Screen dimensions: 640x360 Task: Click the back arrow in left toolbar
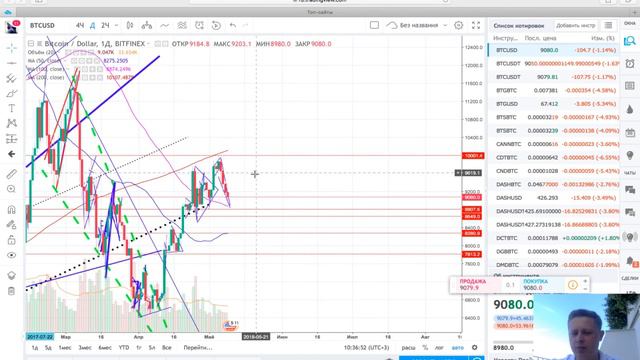click(11, 154)
